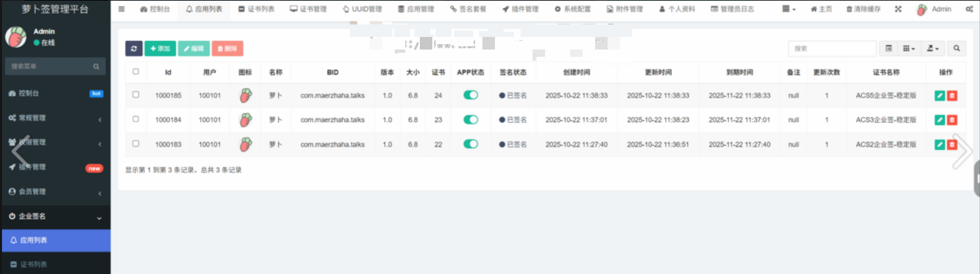
Task: Click the ACS5企业签-稳定版 certificate name cell
Action: coord(886,96)
